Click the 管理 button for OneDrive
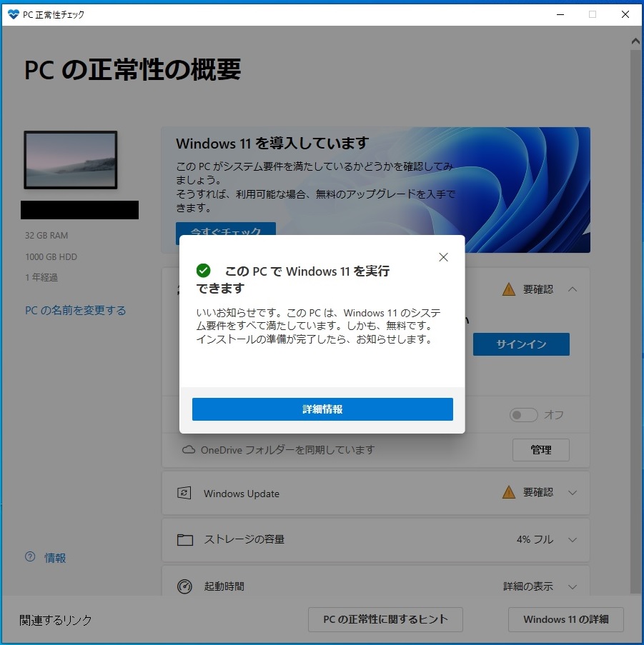This screenshot has width=644, height=645. click(540, 449)
